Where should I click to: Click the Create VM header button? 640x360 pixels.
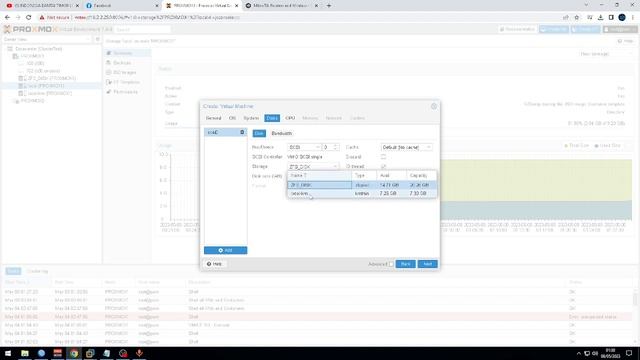point(554,29)
